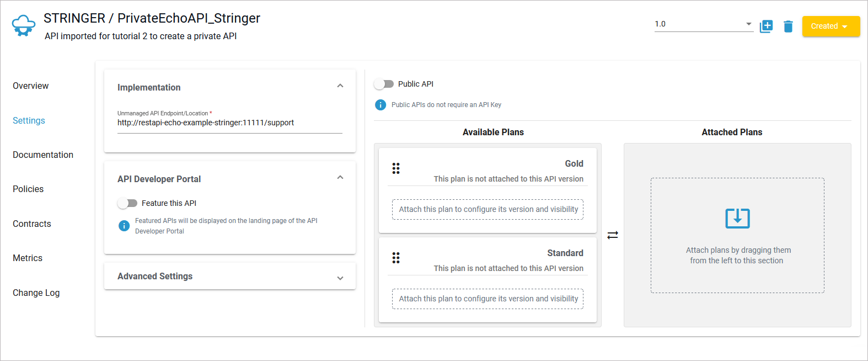Collapse the API Developer Portal section

[340, 178]
